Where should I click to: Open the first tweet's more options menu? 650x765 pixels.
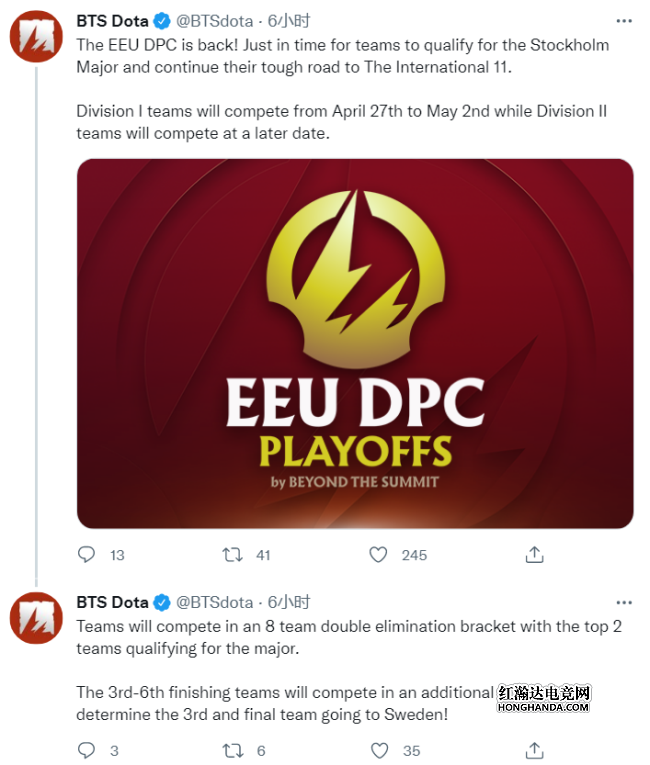[623, 21]
